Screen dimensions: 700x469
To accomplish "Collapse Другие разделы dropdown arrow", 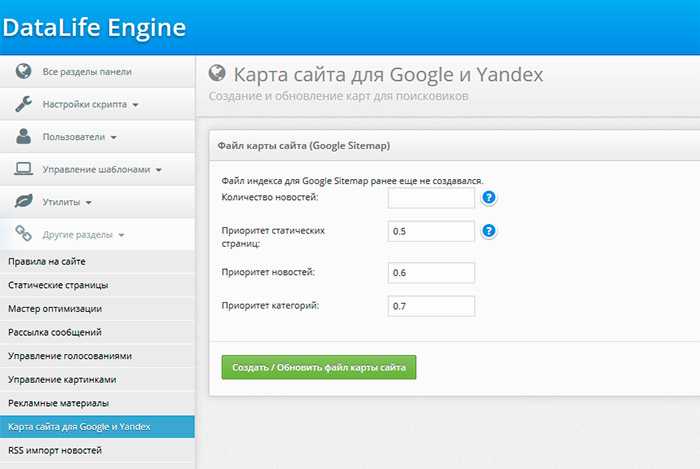I will click(121, 235).
